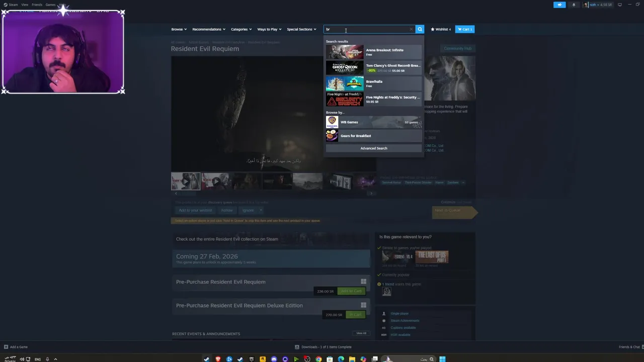
Task: Click the Discord taskbar icon
Action: pyautogui.click(x=274, y=359)
